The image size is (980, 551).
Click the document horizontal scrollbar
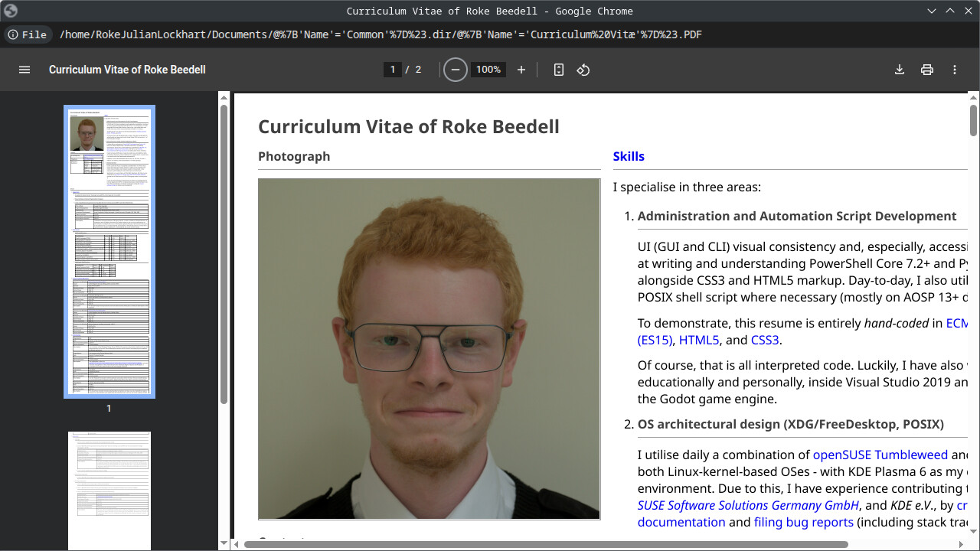[x=546, y=544]
